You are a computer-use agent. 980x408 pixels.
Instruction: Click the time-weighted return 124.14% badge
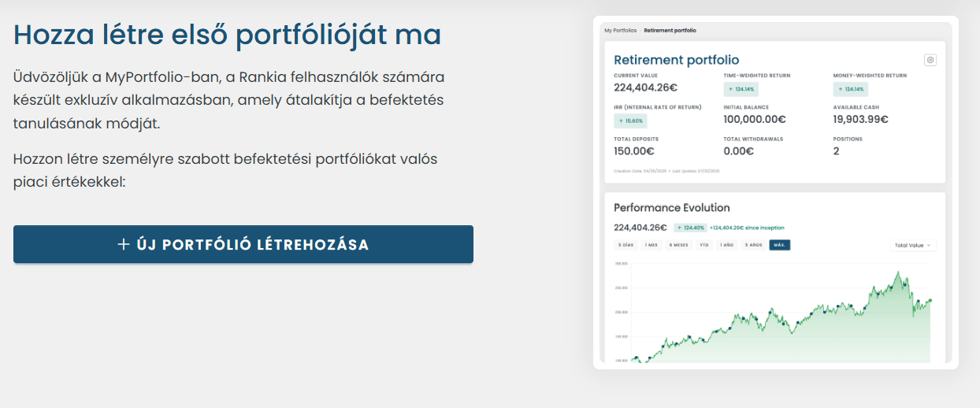point(741,89)
